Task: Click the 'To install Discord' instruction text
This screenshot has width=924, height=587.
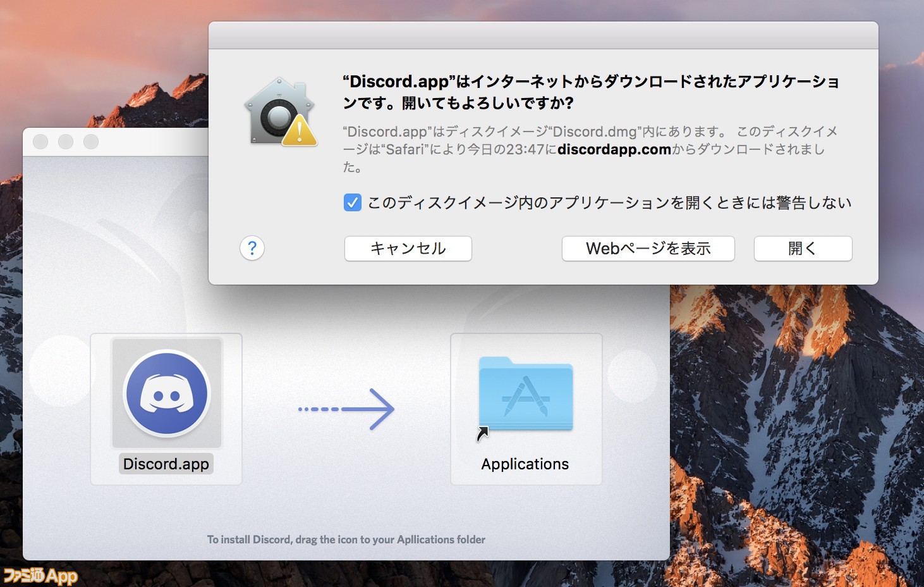Action: point(346,540)
